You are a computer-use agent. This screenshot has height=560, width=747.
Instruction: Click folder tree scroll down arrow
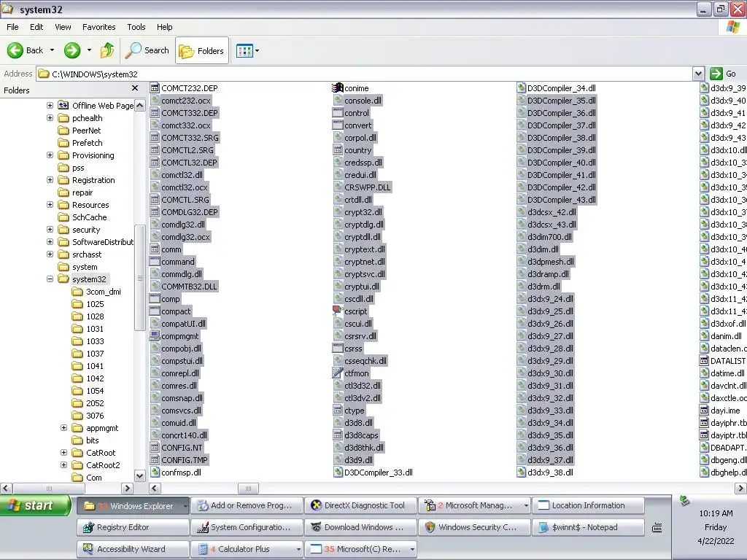(139, 475)
